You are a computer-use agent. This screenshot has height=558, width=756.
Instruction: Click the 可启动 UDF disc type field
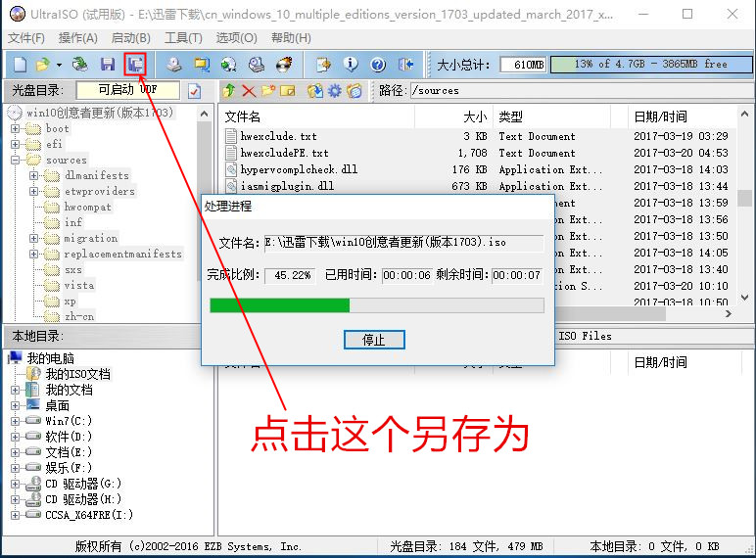(x=127, y=90)
